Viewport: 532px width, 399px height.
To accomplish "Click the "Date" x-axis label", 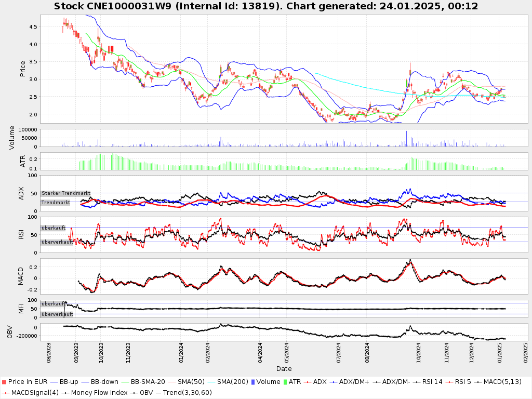I will click(x=284, y=368).
